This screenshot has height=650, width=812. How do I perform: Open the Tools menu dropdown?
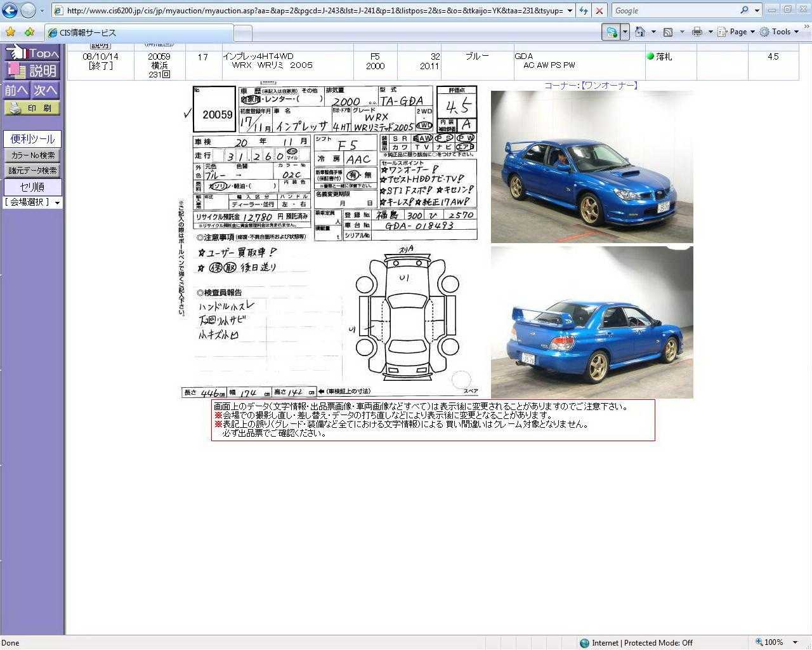coord(780,32)
